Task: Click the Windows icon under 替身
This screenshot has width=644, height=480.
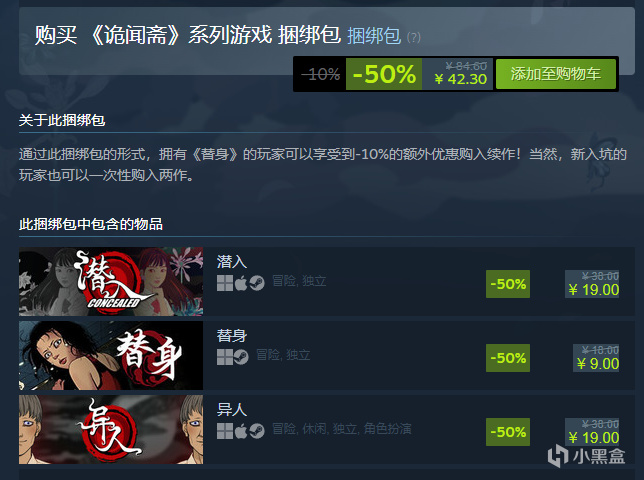Action: tap(225, 357)
